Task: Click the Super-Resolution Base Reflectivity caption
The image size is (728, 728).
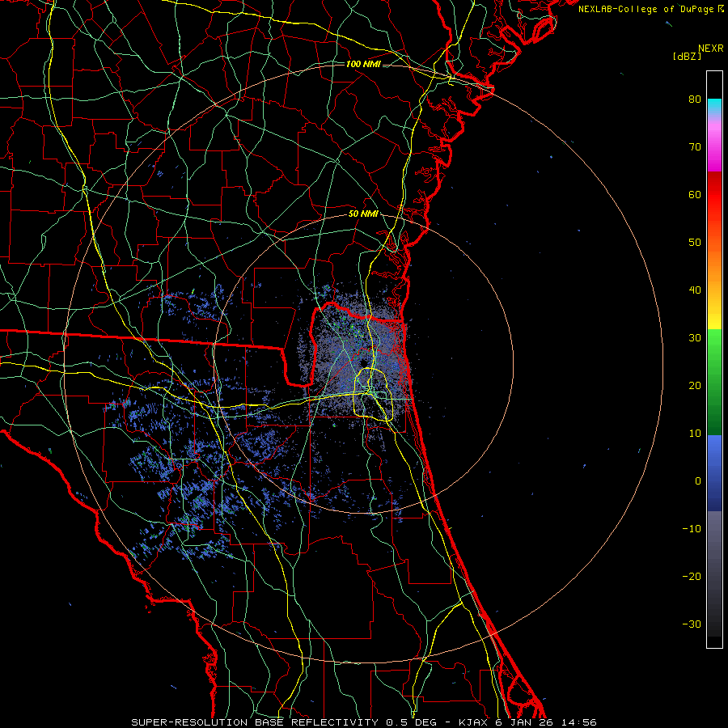Action: (x=363, y=722)
